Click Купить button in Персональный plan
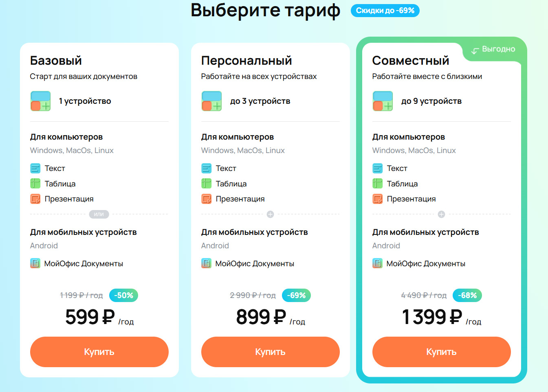Viewport: 548px width, 392px height. pyautogui.click(x=270, y=352)
